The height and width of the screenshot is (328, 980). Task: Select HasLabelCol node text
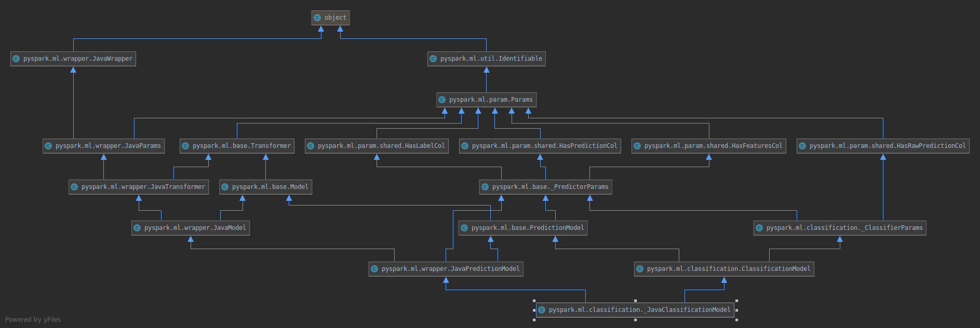[381, 146]
